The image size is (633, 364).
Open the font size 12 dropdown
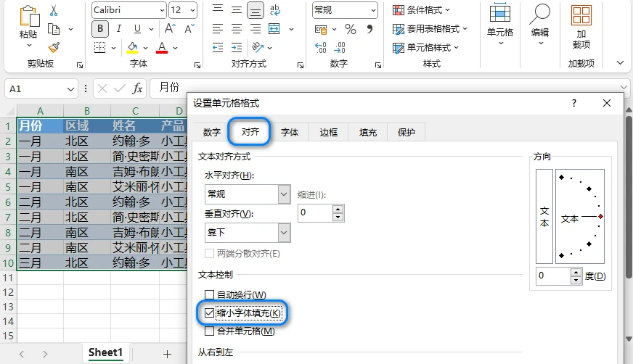(192, 10)
